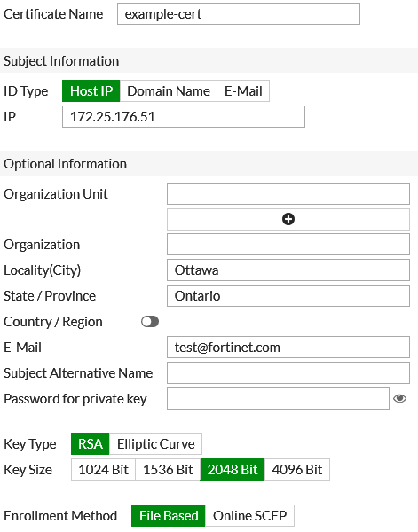Edit the Locality(City) field containing Ottawa
The image size is (418, 532).
288,270
